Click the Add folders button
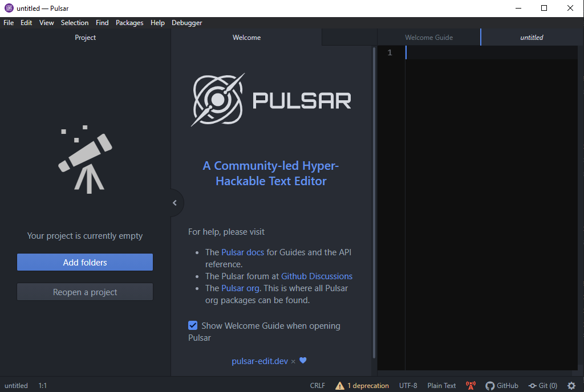Image resolution: width=584 pixels, height=392 pixels. [x=84, y=262]
